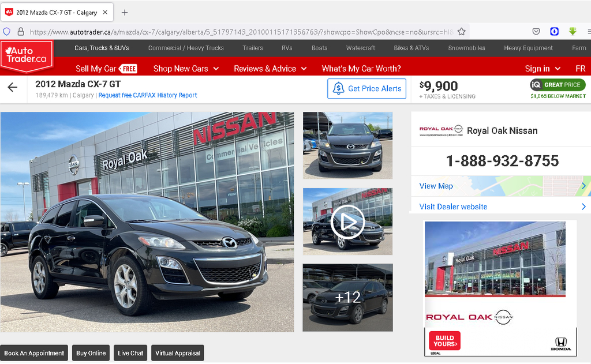Viewport: 591px width, 364px height.
Task: Start a Live Chat
Action: pyautogui.click(x=130, y=353)
